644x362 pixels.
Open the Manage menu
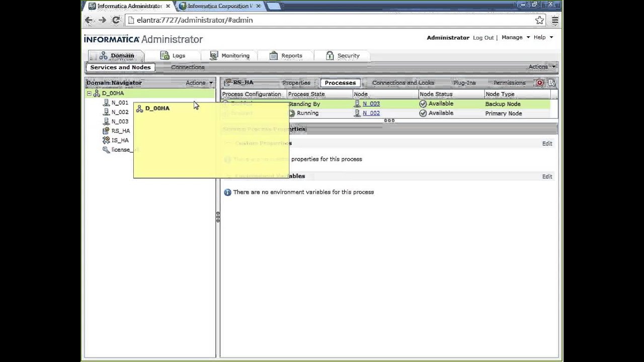(x=516, y=38)
